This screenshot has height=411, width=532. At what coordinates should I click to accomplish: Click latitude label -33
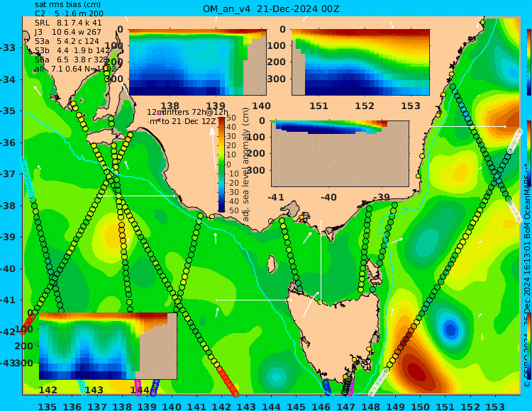7,47
